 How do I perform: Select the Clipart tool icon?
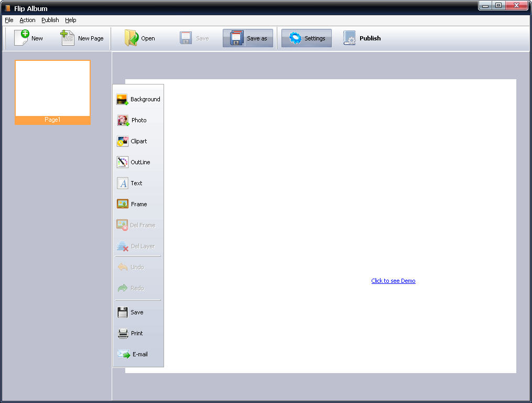coord(123,141)
